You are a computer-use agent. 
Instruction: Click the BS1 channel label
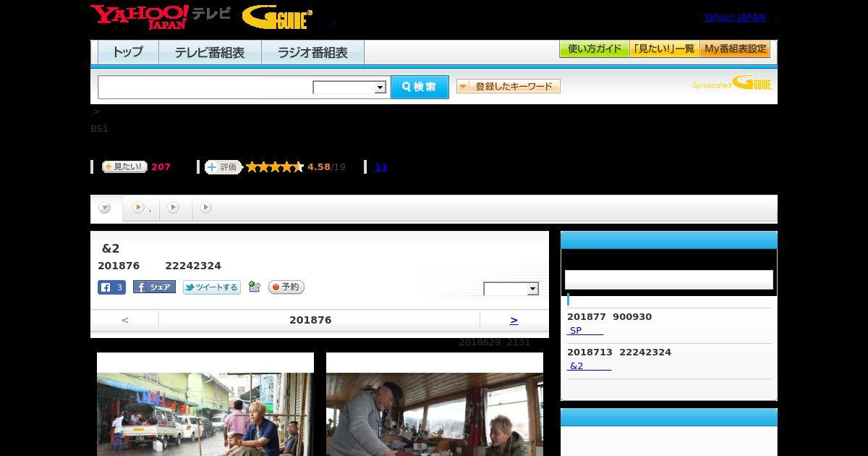tap(99, 129)
